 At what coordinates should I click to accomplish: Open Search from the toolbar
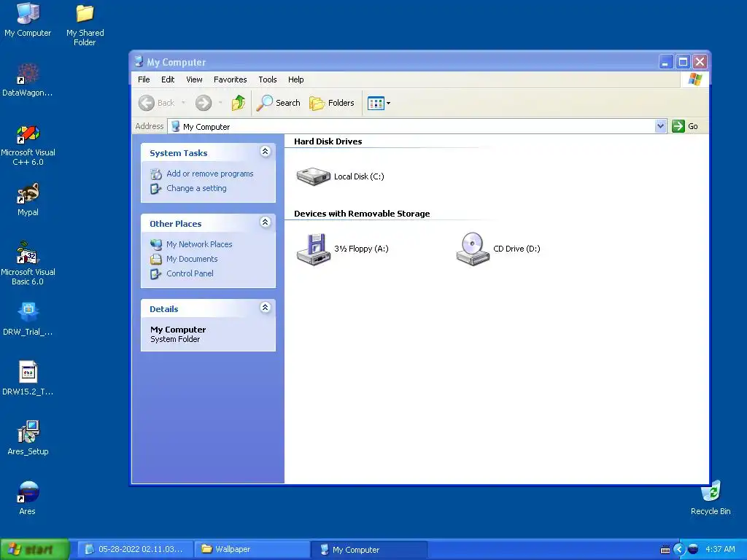(278, 103)
